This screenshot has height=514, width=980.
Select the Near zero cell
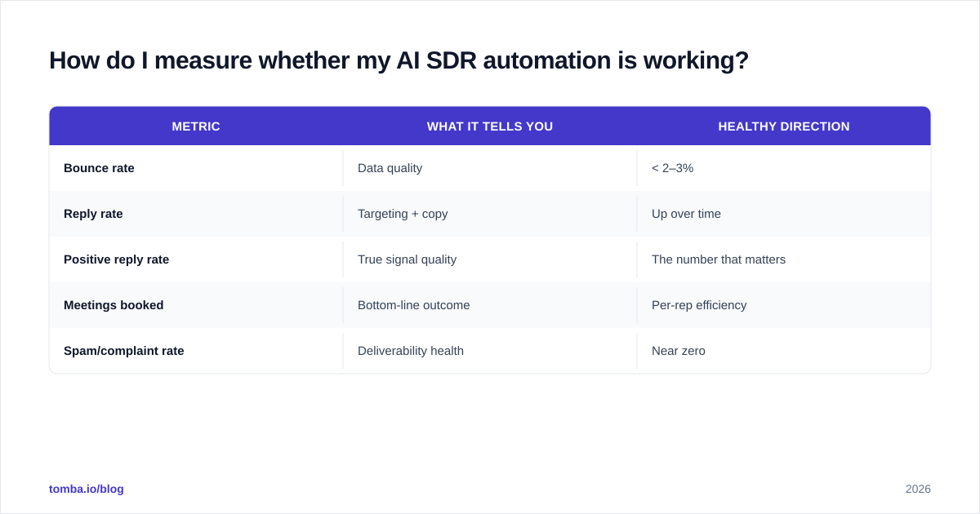[x=784, y=351]
